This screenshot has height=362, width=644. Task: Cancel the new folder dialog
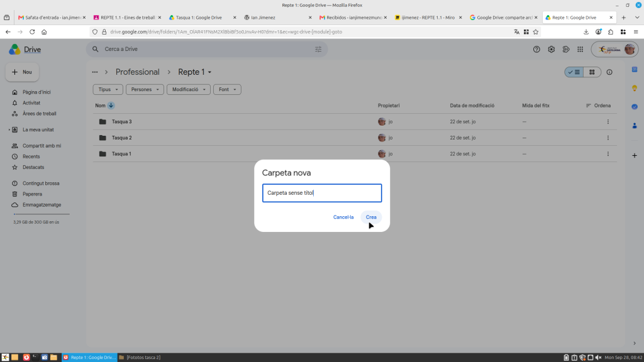343,217
